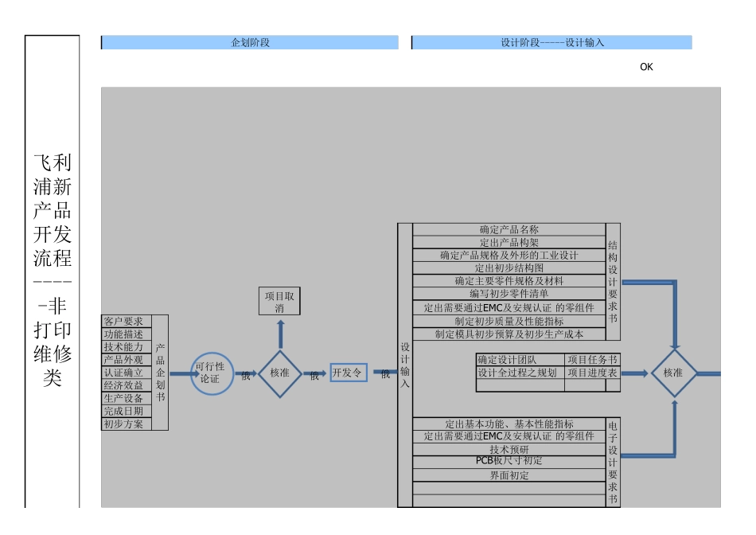Select the 功能描述 cell
Screen dimensions: 756x535
click(127, 334)
